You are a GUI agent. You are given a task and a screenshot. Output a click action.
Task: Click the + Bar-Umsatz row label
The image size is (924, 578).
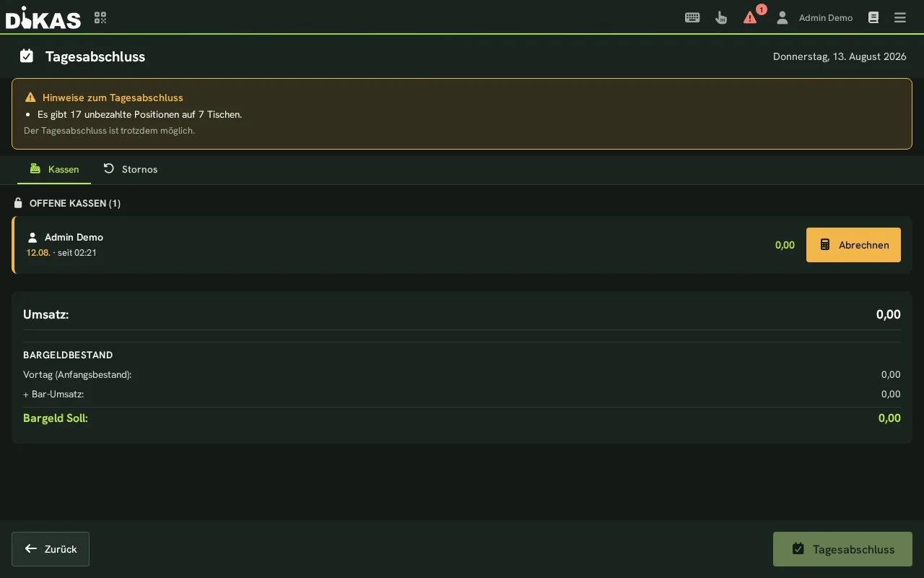(53, 394)
